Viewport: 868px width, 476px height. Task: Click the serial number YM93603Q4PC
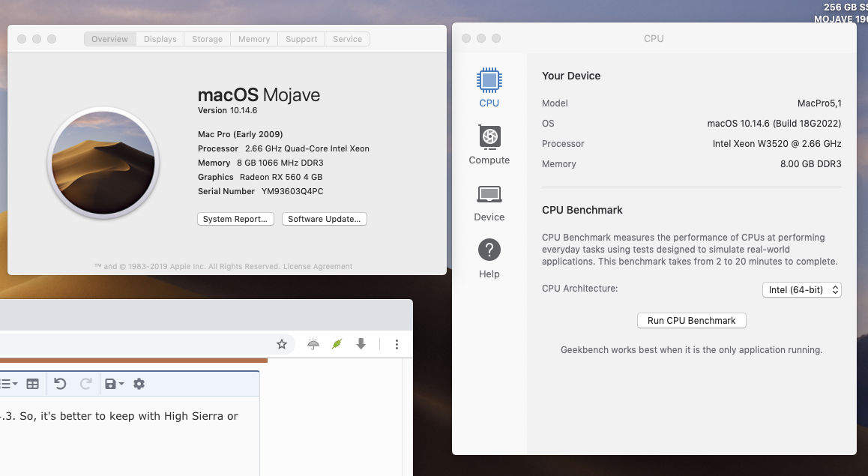(x=292, y=191)
